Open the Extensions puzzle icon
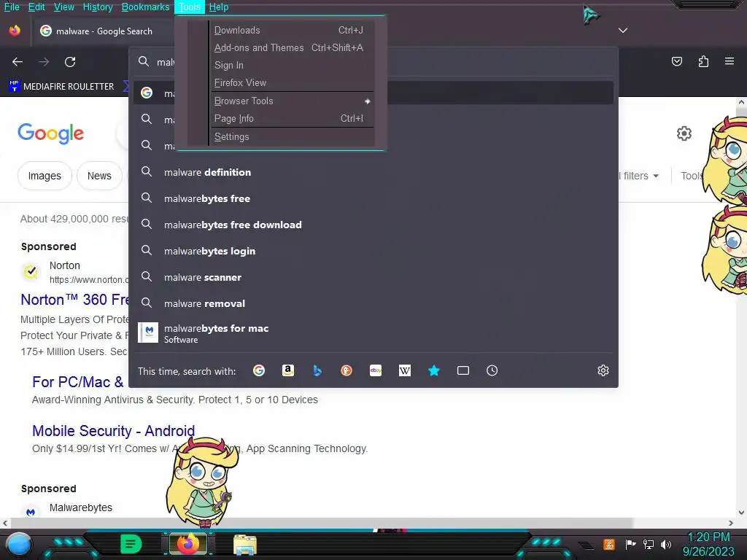This screenshot has height=560, width=747. click(703, 61)
